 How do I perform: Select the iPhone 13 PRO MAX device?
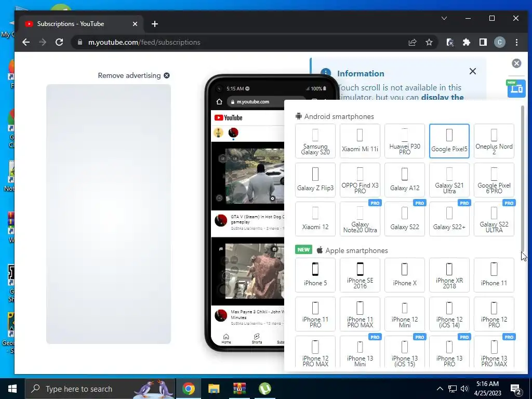[494, 352]
